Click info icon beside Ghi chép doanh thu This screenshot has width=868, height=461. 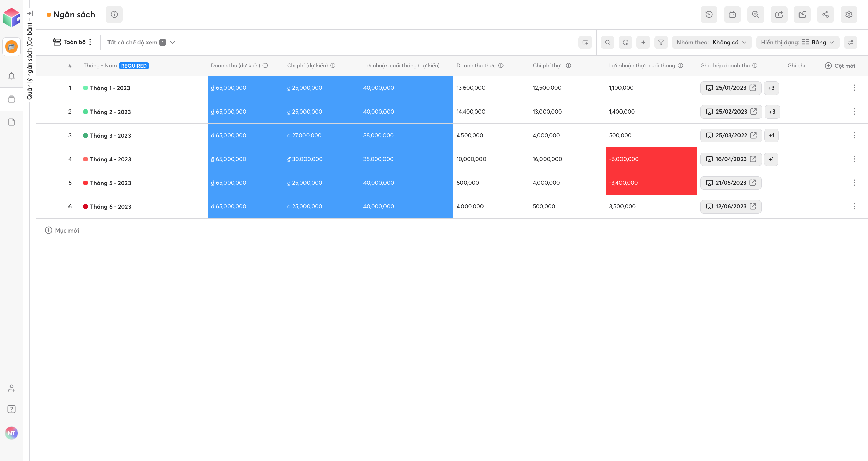point(755,65)
